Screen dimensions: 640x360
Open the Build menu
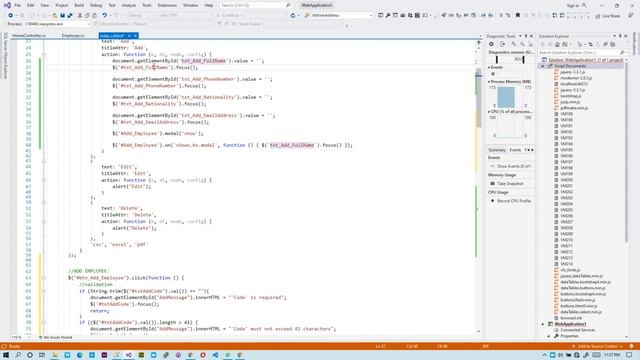(79, 5)
